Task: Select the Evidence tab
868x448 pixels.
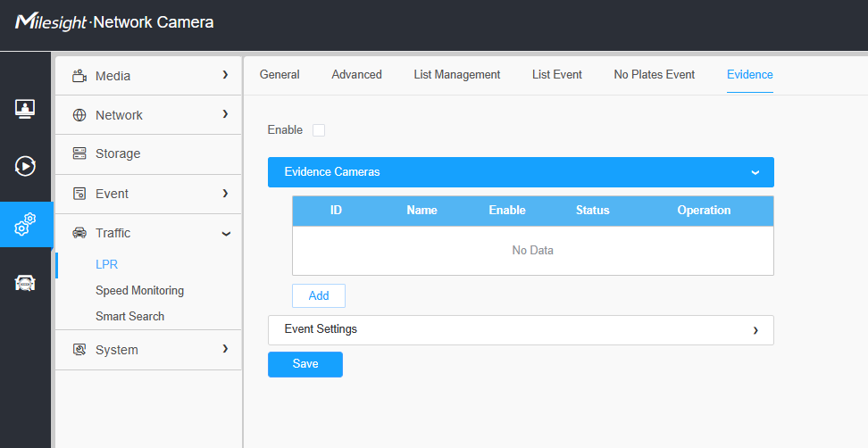Action: coord(749,75)
